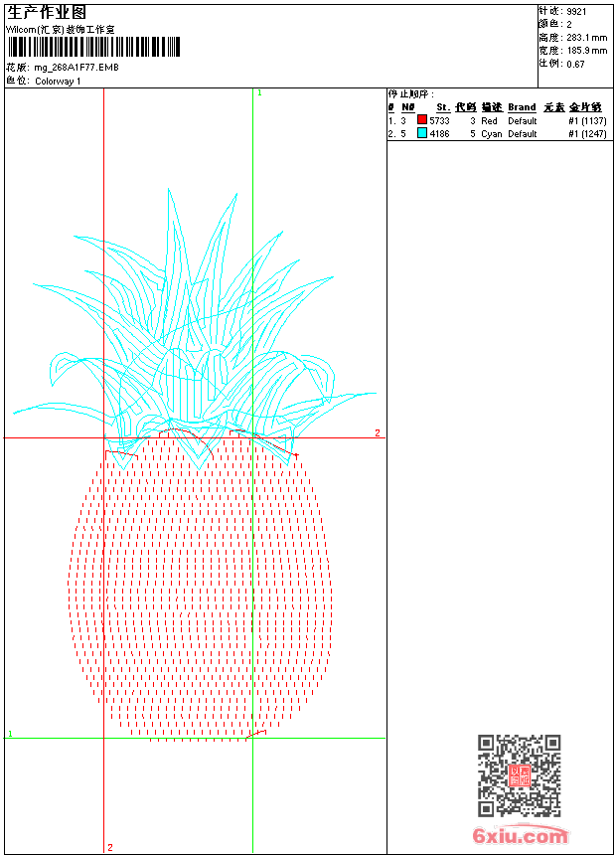Click the #1 (1137) entry in row 1

point(587,120)
